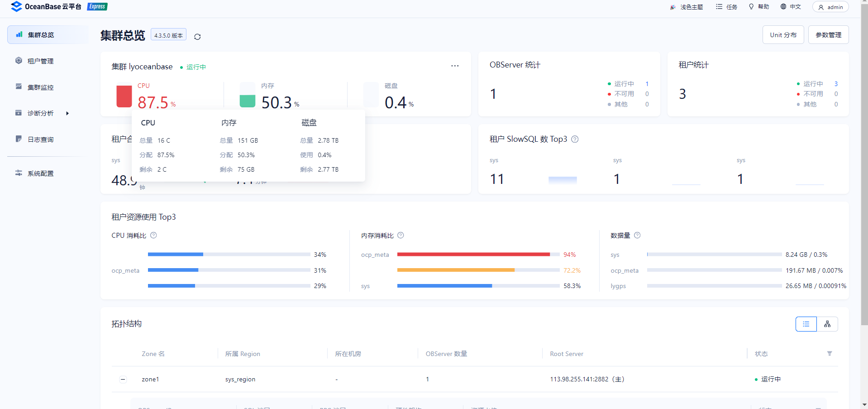Click the zone1 运行中 status
The image size is (868, 409).
[768, 379]
